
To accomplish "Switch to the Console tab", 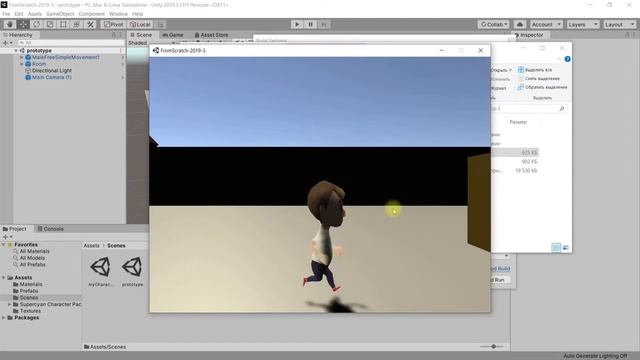I will [51, 229].
